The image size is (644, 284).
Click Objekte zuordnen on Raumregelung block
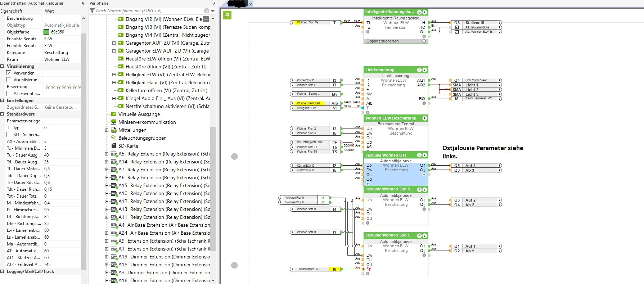(383, 41)
